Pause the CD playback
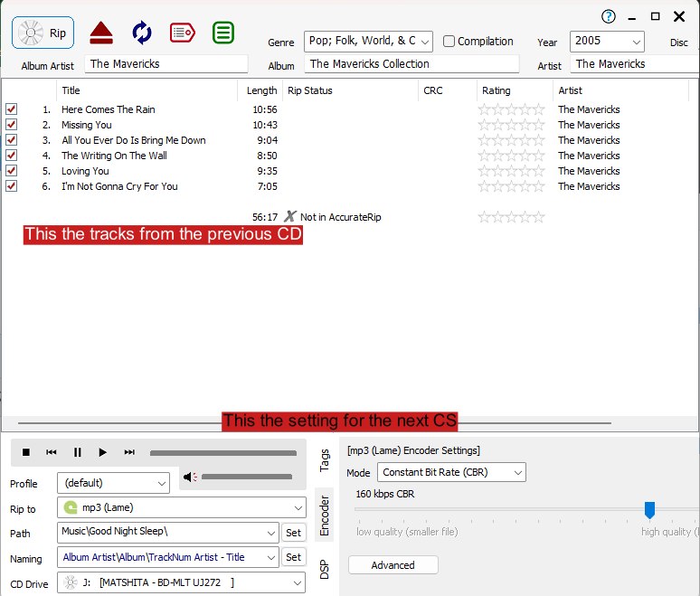700x596 pixels. 78,452
